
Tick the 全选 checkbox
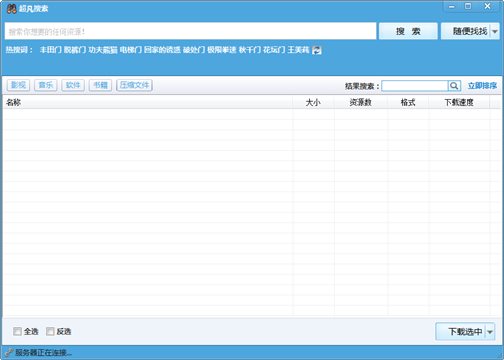click(17, 331)
